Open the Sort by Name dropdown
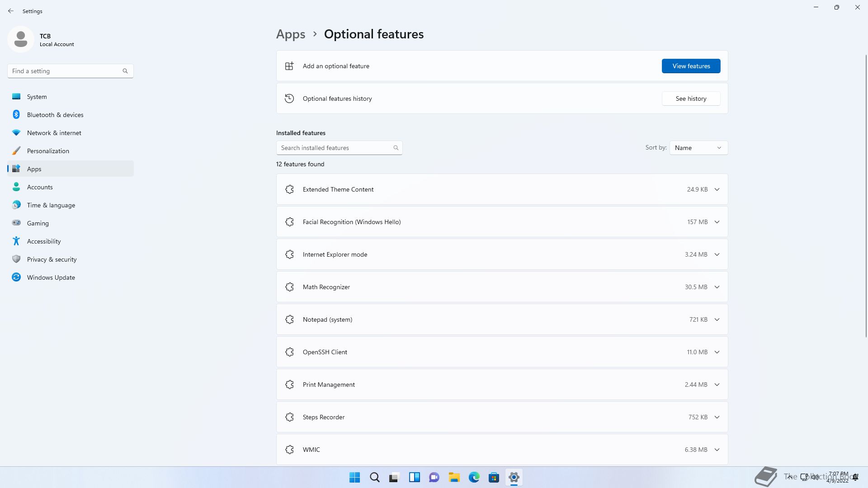Image resolution: width=868 pixels, height=488 pixels. pos(698,148)
